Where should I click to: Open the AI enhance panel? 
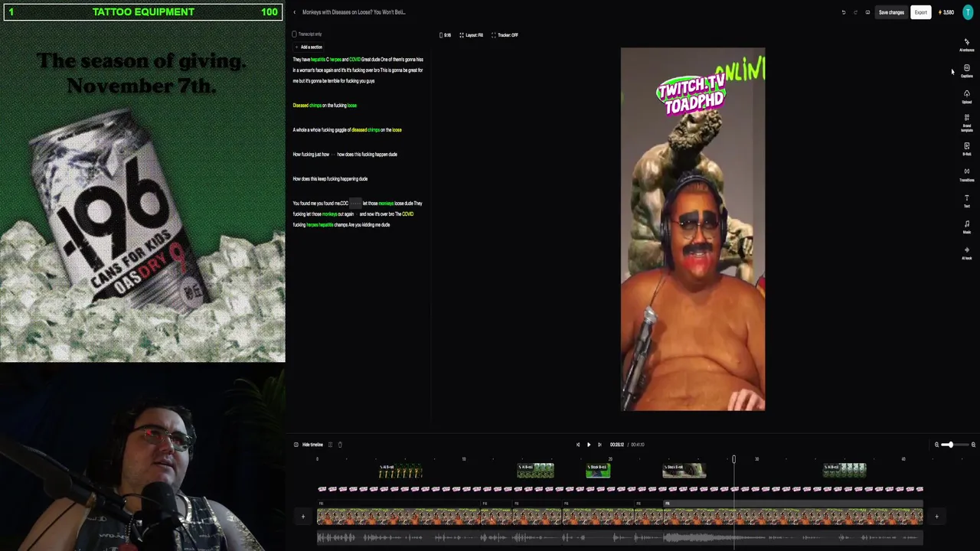tap(966, 45)
